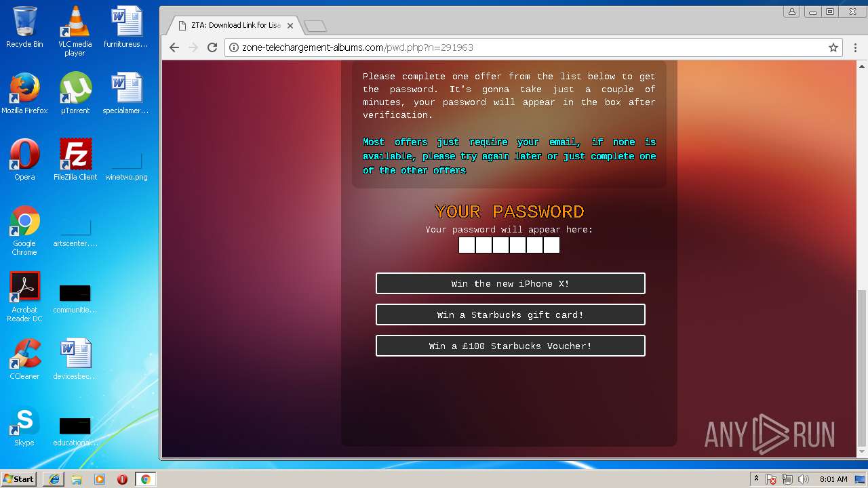Select the artscenter file icon

(x=75, y=232)
